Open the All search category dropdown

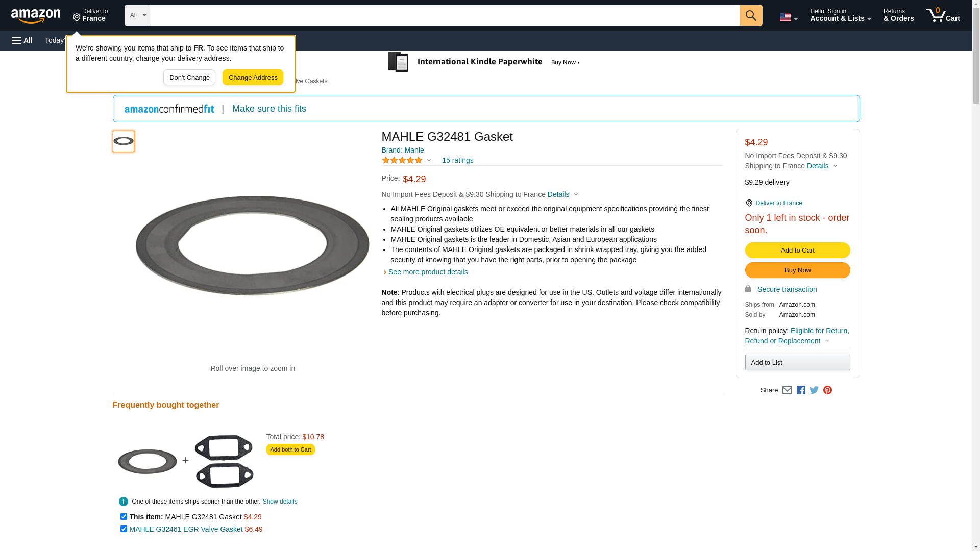click(x=137, y=15)
